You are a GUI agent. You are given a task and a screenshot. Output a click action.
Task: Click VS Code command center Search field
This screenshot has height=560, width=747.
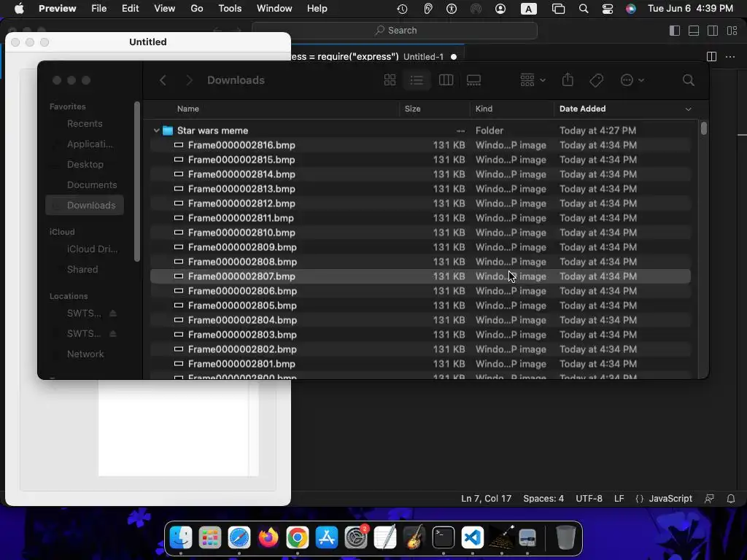coord(395,31)
